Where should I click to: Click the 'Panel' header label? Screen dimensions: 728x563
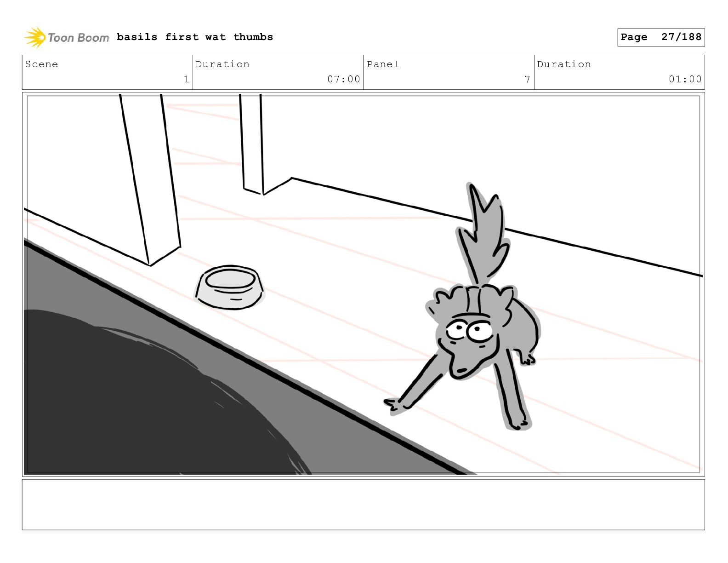(x=383, y=64)
